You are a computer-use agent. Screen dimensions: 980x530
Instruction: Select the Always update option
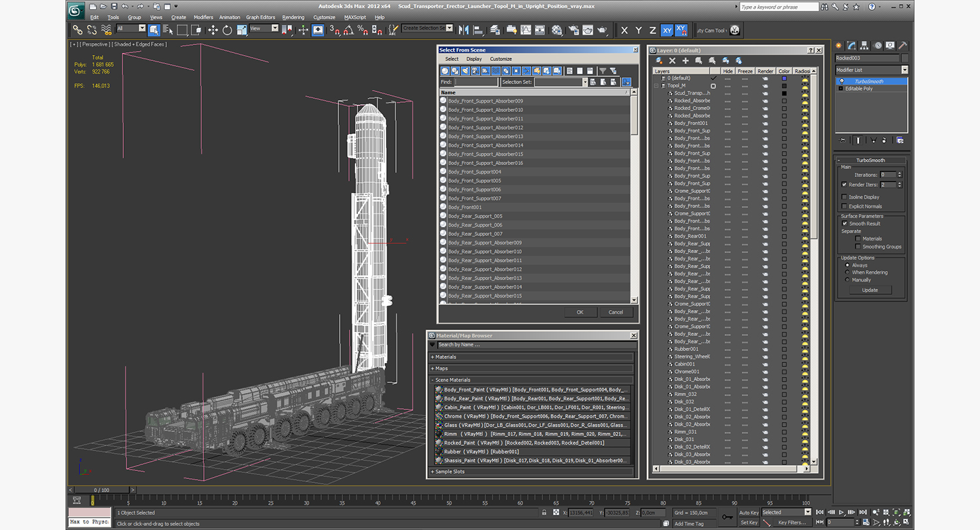847,265
